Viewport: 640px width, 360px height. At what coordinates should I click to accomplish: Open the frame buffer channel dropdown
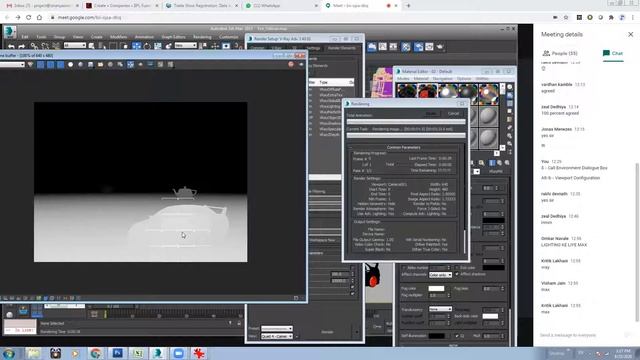click(12, 64)
